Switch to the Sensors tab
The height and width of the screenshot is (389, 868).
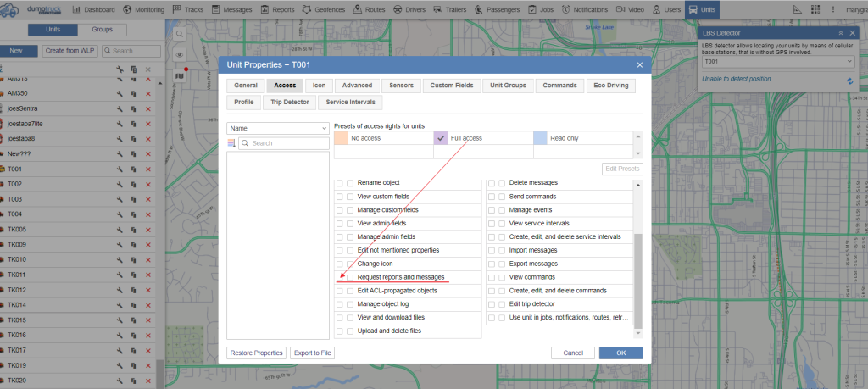tap(401, 86)
